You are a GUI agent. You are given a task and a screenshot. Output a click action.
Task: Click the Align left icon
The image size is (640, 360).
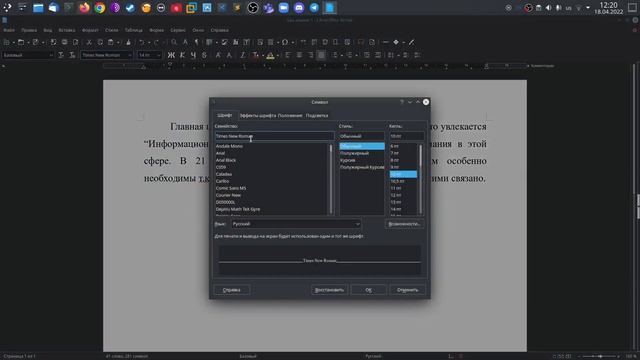click(x=288, y=55)
